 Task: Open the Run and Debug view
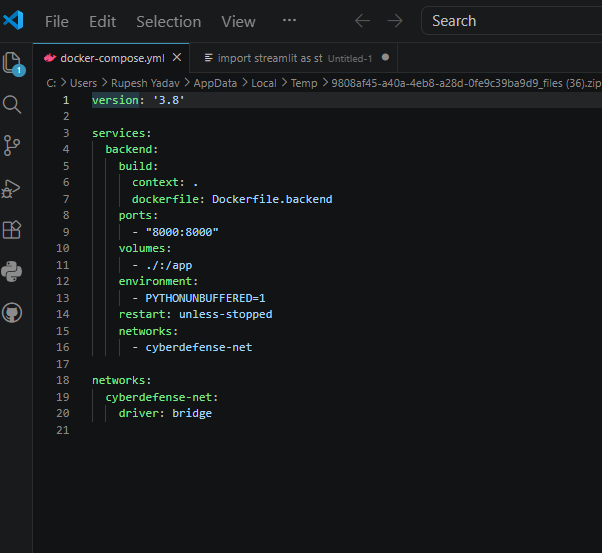pyautogui.click(x=11, y=189)
